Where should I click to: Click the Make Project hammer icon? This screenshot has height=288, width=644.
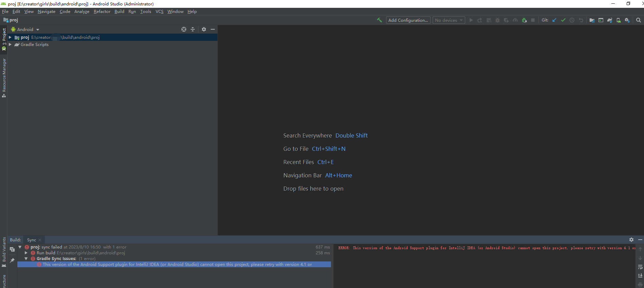point(379,20)
